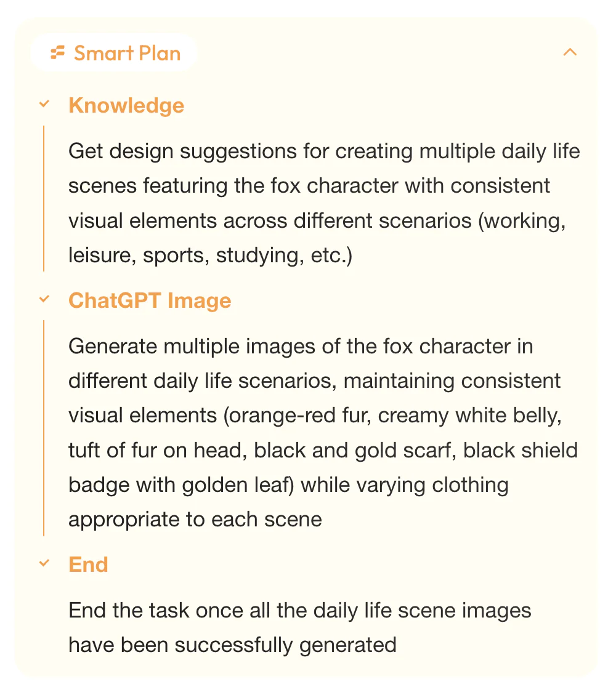Click the vertical line beside Knowledge description

44,198
